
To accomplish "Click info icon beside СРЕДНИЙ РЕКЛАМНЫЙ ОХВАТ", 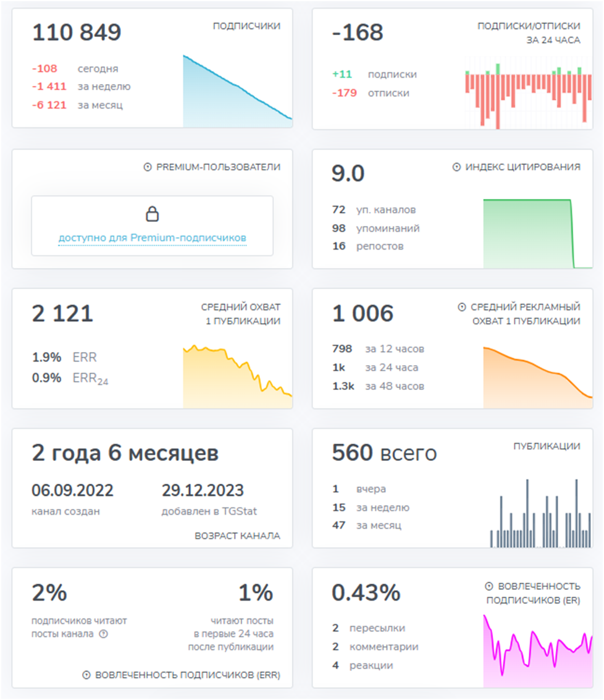I will pyautogui.click(x=462, y=307).
